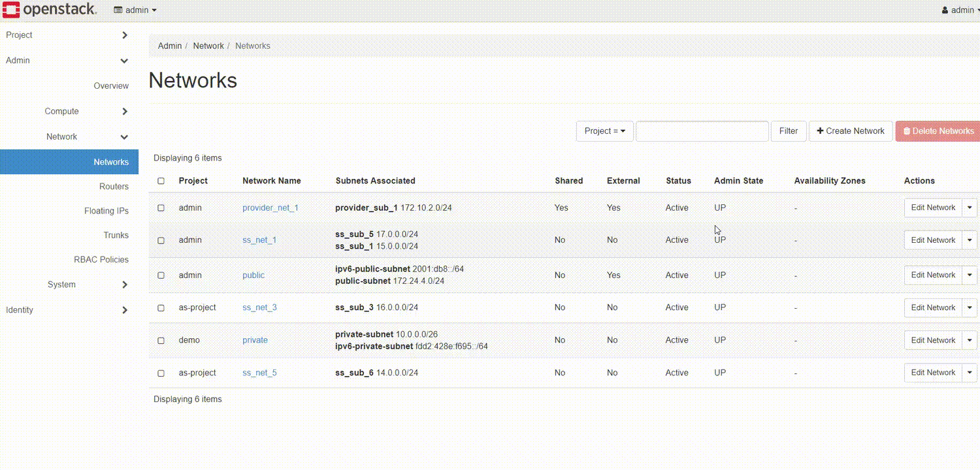The image size is (980, 470).
Task: Expand the Project sidebar chevron
Action: coord(125,35)
